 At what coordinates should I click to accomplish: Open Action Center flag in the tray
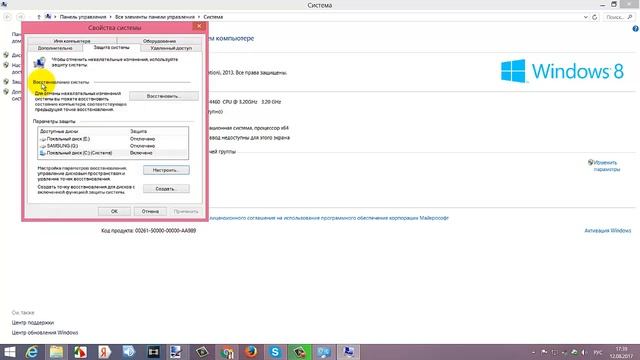(544, 352)
